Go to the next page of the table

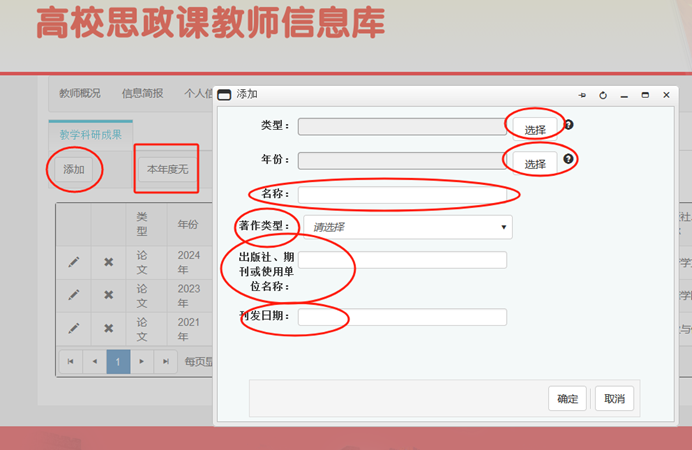coord(142,361)
